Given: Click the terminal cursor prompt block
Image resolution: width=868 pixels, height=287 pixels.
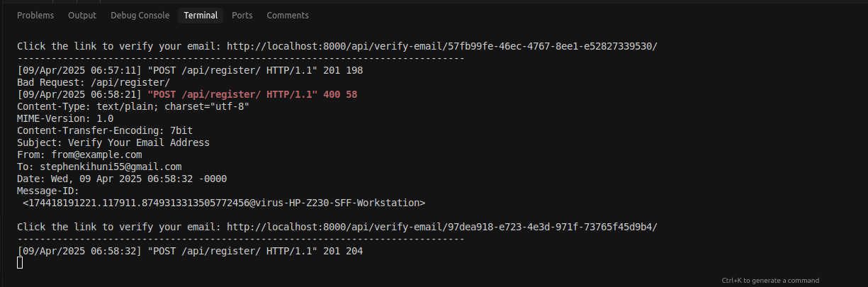Looking at the screenshot, I should pos(20,263).
